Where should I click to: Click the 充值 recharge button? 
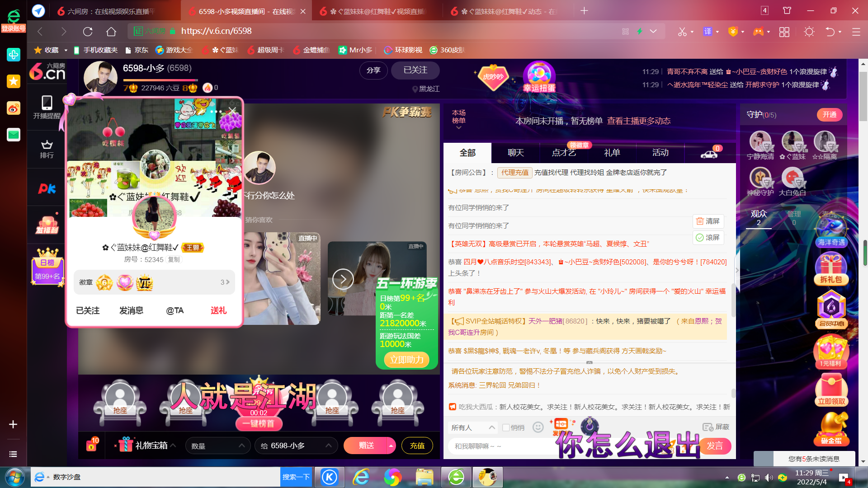(417, 446)
